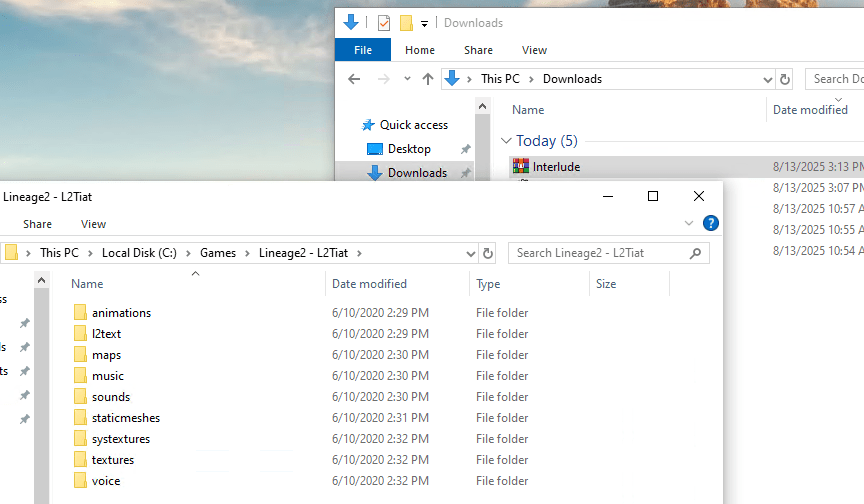Open the Home ribbon tab
864x504 pixels.
coord(420,50)
